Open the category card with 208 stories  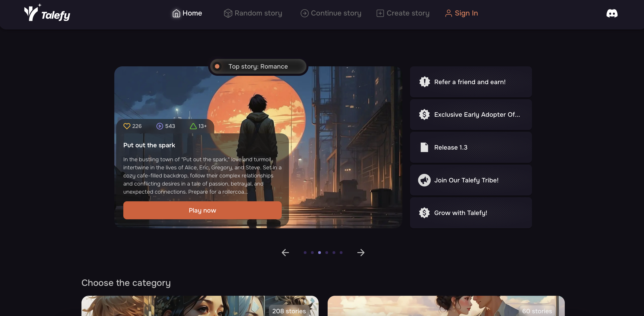coord(200,306)
